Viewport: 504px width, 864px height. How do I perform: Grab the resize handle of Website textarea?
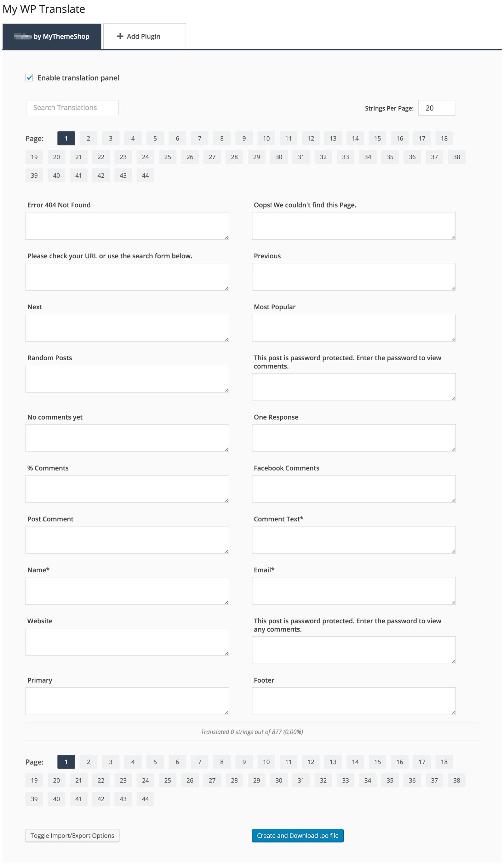click(226, 653)
